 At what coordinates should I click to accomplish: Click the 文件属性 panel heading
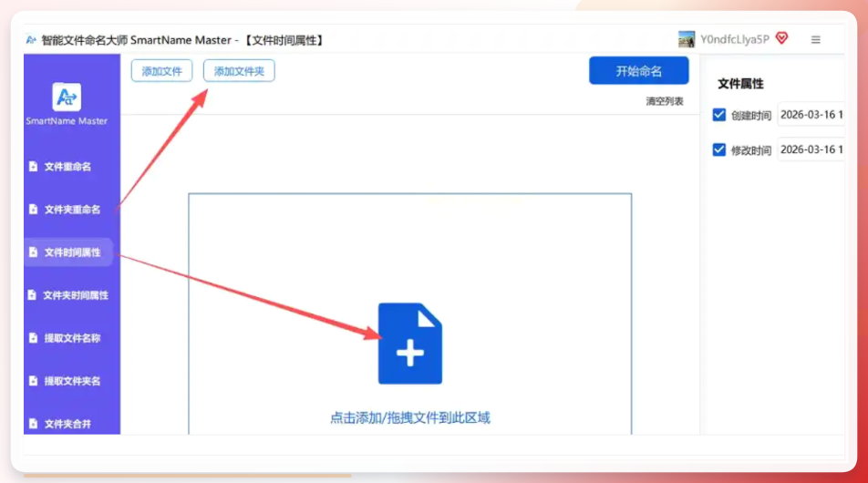[x=740, y=84]
